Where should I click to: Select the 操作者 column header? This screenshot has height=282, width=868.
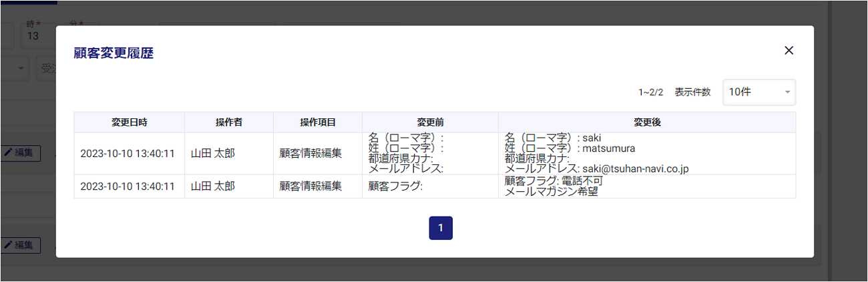[x=228, y=122]
